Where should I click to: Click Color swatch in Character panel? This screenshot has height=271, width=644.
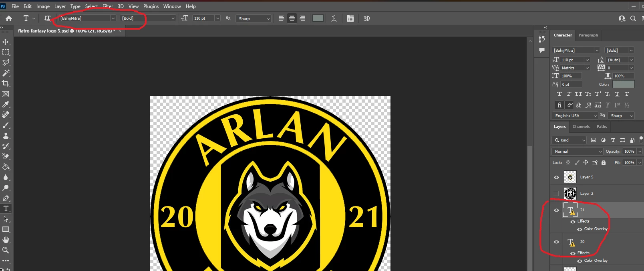point(623,84)
